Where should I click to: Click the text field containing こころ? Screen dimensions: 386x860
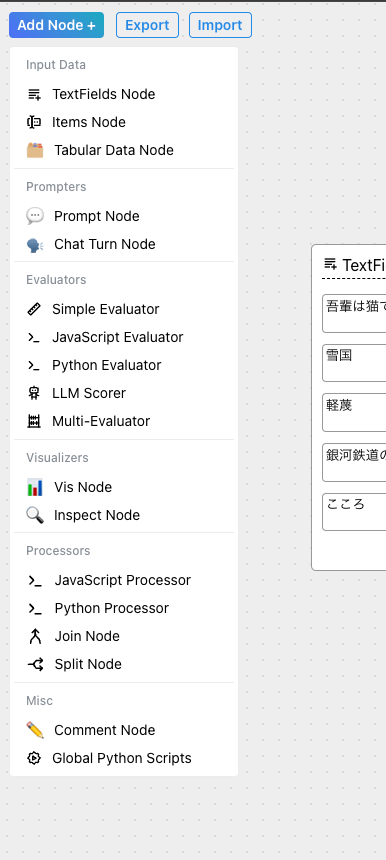point(354,512)
